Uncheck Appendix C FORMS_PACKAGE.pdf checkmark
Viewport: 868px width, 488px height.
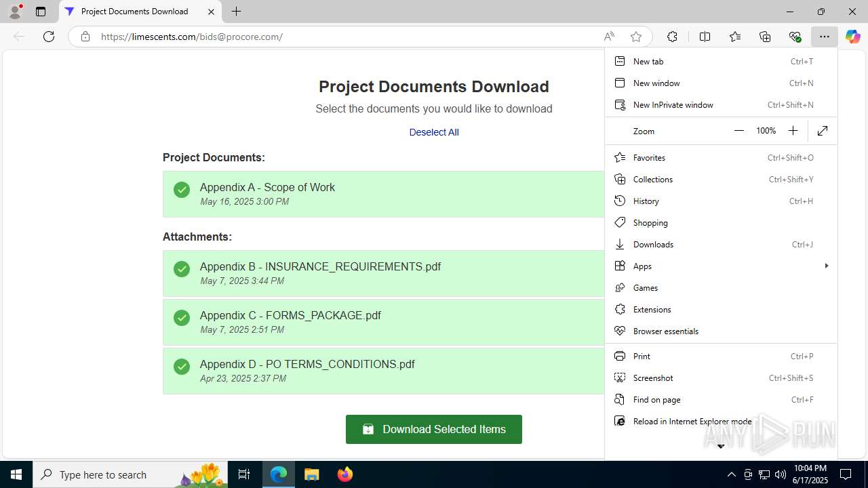tap(181, 318)
